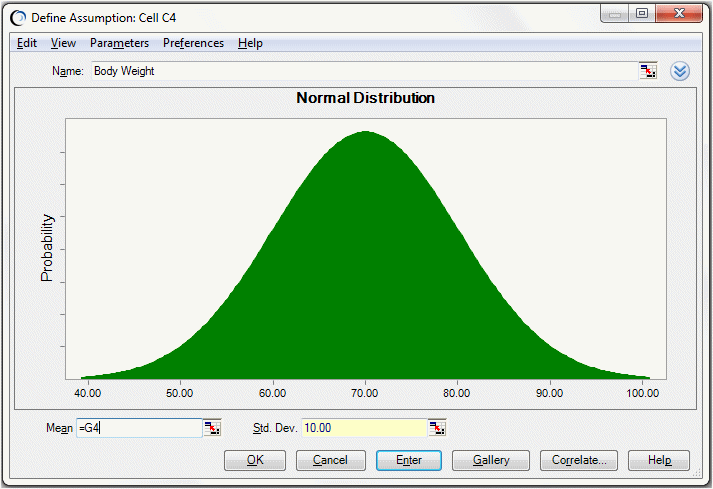Click the 40.00 axis label

[x=87, y=393]
